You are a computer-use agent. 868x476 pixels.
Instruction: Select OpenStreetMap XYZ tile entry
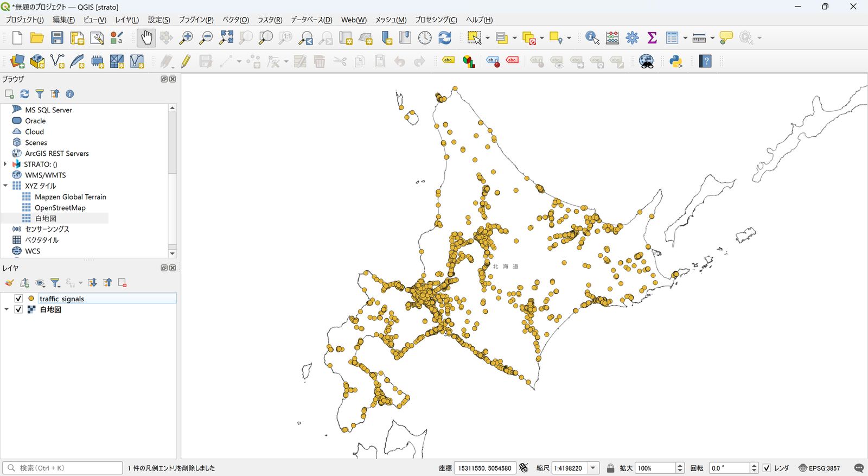pyautogui.click(x=60, y=207)
